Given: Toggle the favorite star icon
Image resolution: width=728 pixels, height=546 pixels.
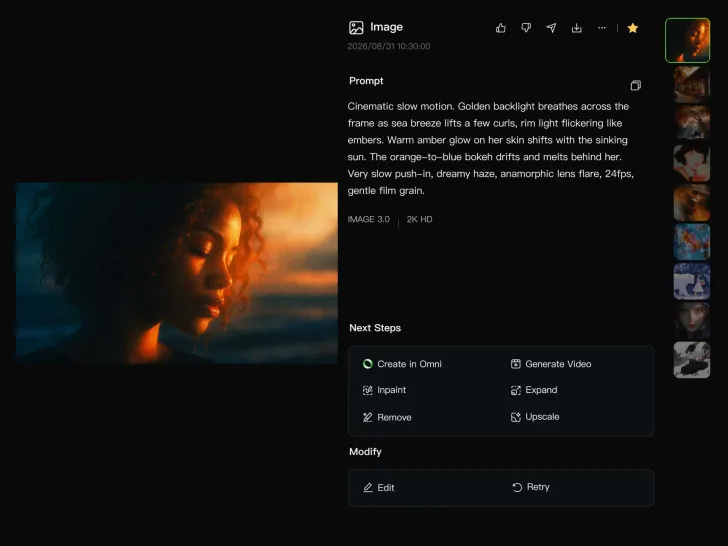Looking at the screenshot, I should (x=632, y=28).
